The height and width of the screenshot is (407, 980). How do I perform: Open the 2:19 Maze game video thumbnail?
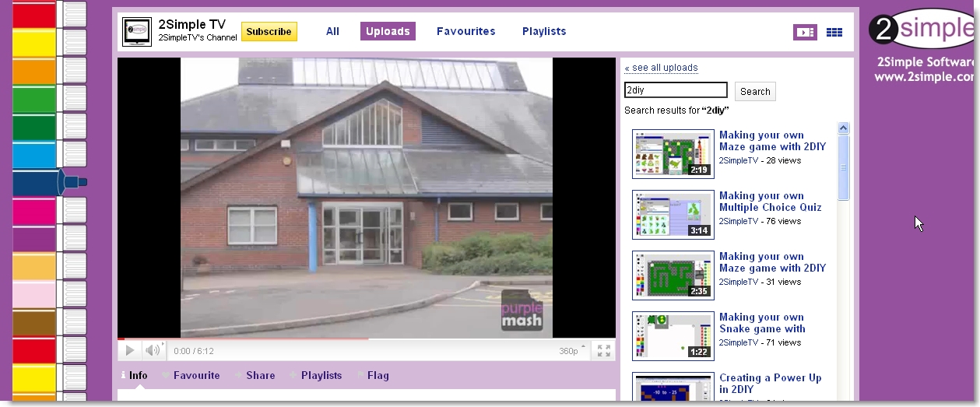pyautogui.click(x=673, y=154)
